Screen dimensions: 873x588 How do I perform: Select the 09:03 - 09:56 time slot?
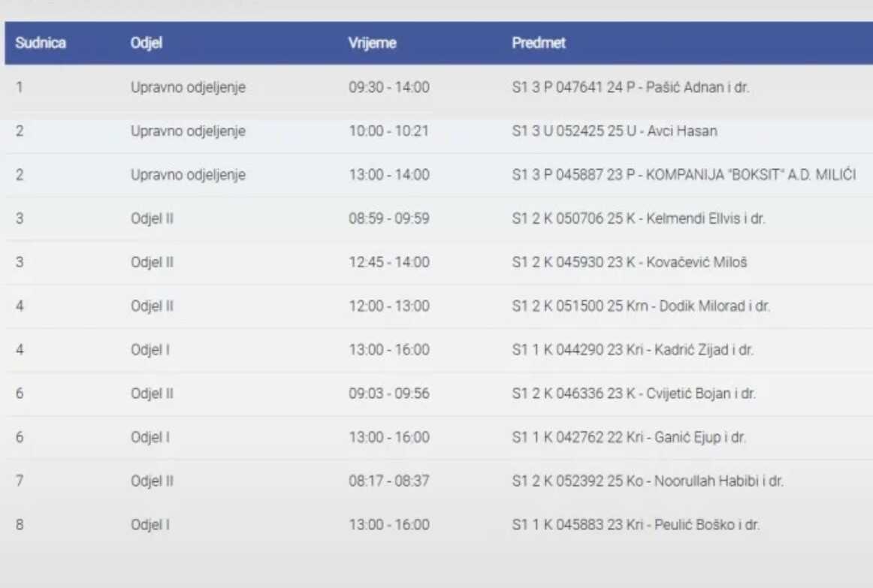click(389, 394)
